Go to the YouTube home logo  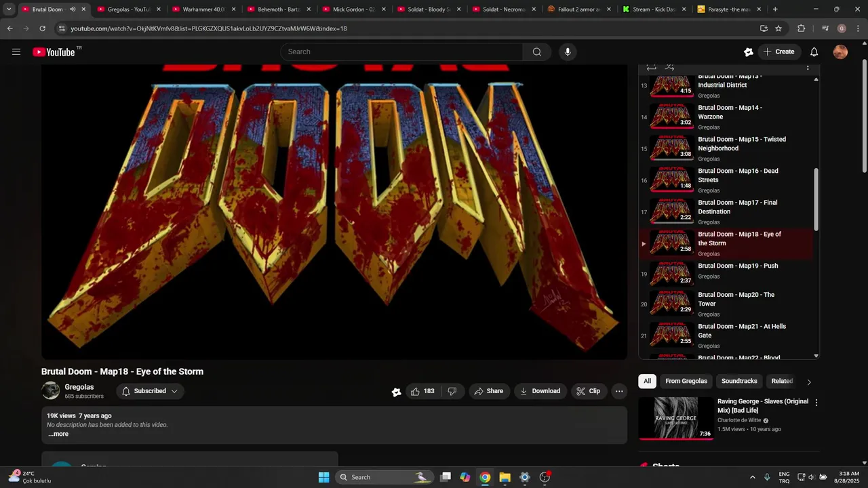coord(54,52)
